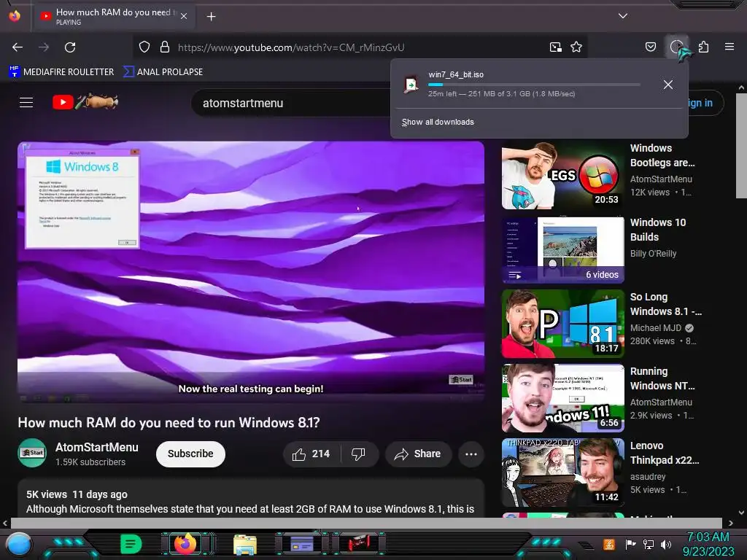This screenshot has height=560, width=747.
Task: Open tracking protection shield icon
Action: click(144, 47)
